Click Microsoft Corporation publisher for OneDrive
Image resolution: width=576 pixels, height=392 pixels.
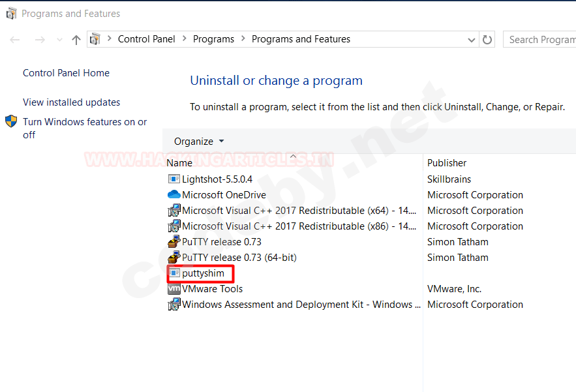475,195
